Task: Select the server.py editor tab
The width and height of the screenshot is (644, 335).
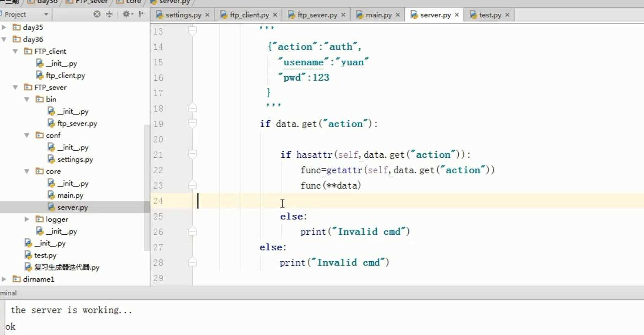Action: coord(435,15)
